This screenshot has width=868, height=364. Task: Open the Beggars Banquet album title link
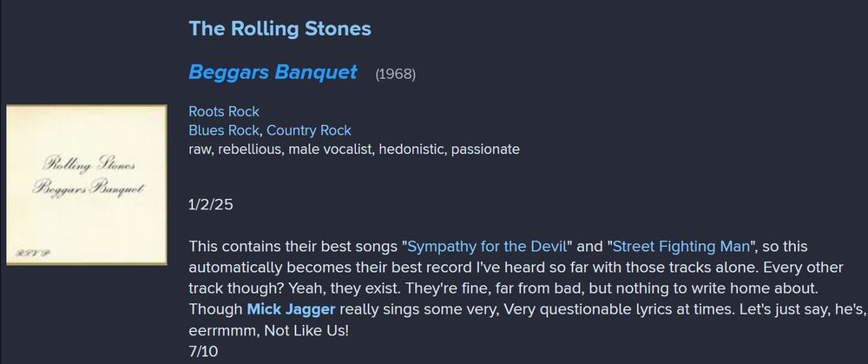tap(273, 72)
